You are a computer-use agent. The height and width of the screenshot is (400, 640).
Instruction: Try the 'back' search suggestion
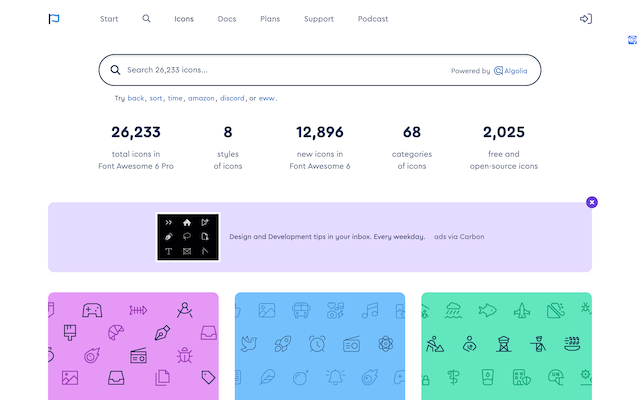click(x=136, y=98)
